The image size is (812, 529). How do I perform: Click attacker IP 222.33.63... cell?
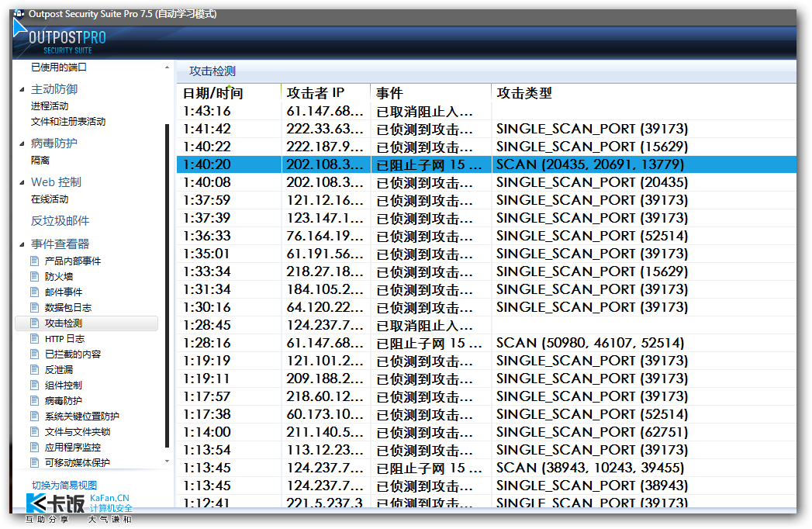pos(325,129)
